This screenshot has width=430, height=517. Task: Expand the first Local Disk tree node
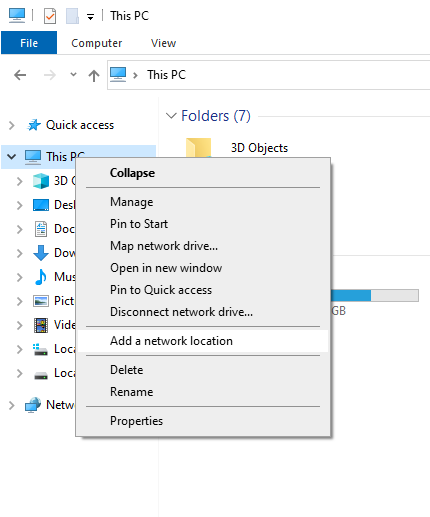coord(20,349)
